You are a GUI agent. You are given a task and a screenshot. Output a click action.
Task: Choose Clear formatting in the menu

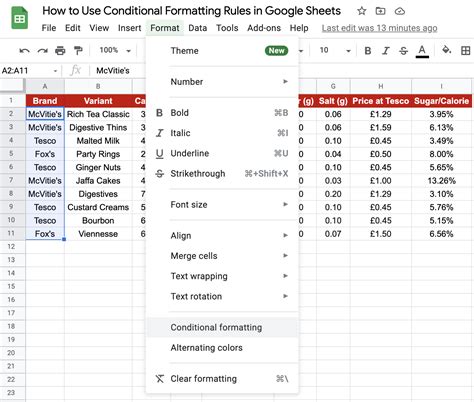click(222, 379)
